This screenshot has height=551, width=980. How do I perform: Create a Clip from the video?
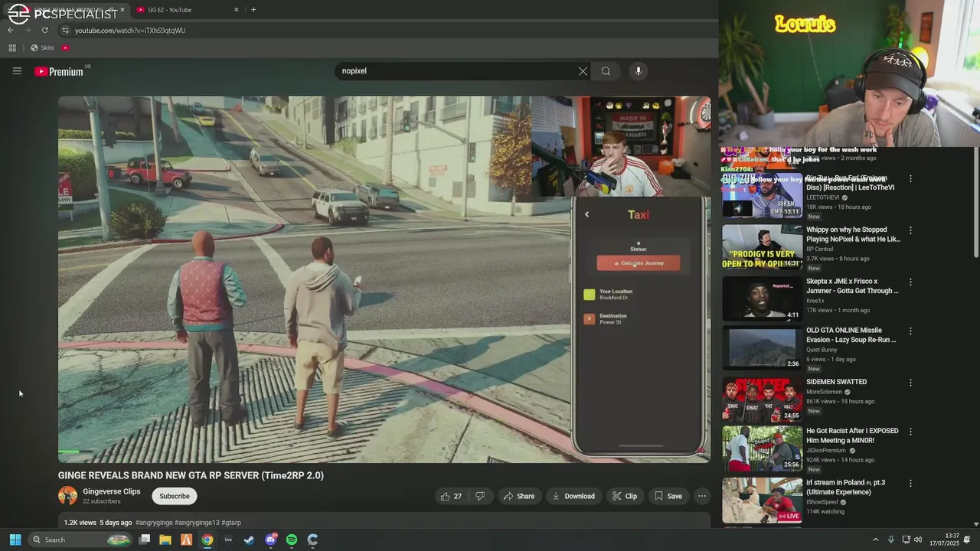(624, 496)
